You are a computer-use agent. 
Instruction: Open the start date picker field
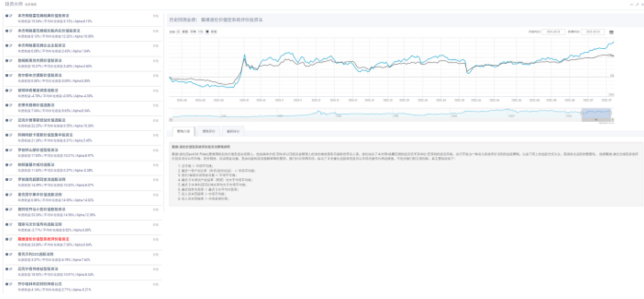pyautogui.click(x=553, y=32)
